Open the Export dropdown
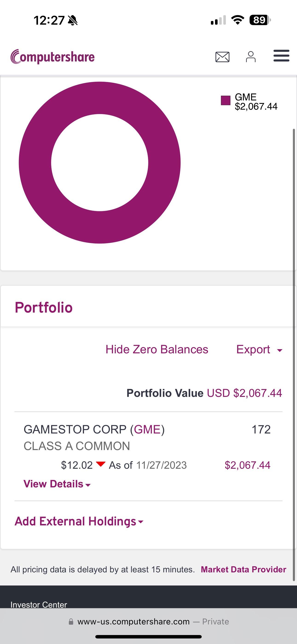 click(x=259, y=349)
